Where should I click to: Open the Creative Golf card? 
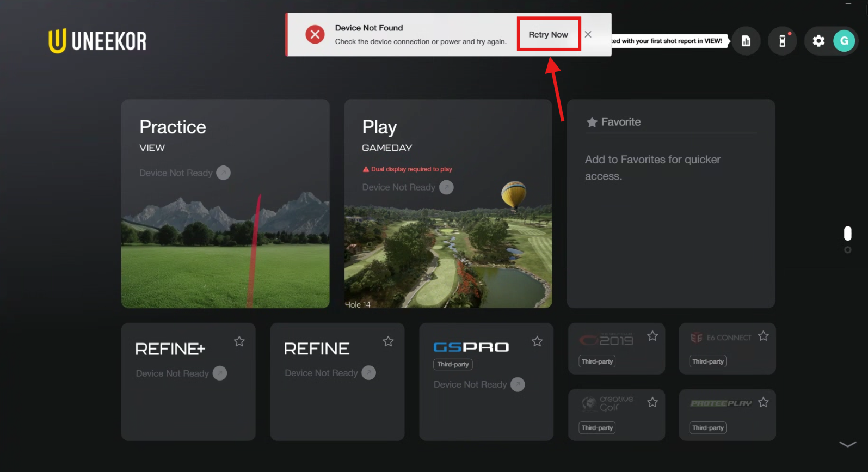[x=617, y=415]
